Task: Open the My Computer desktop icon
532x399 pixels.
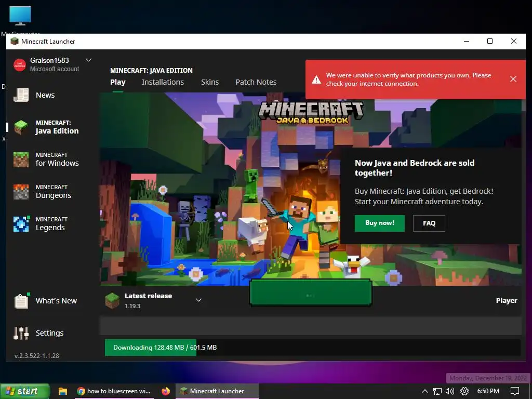Action: (x=20, y=16)
